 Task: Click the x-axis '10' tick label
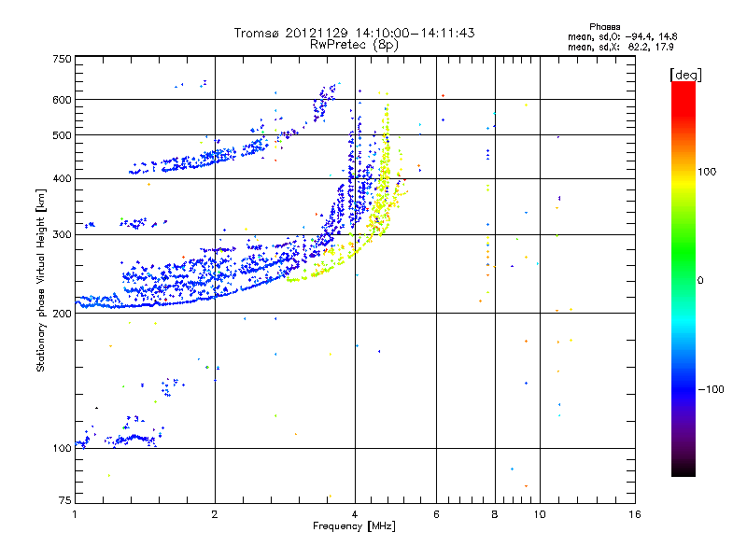540,514
